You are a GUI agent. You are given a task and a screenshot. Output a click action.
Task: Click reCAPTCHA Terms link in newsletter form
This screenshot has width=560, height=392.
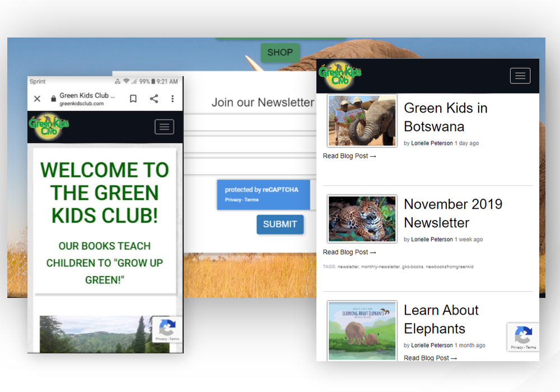pyautogui.click(x=251, y=199)
